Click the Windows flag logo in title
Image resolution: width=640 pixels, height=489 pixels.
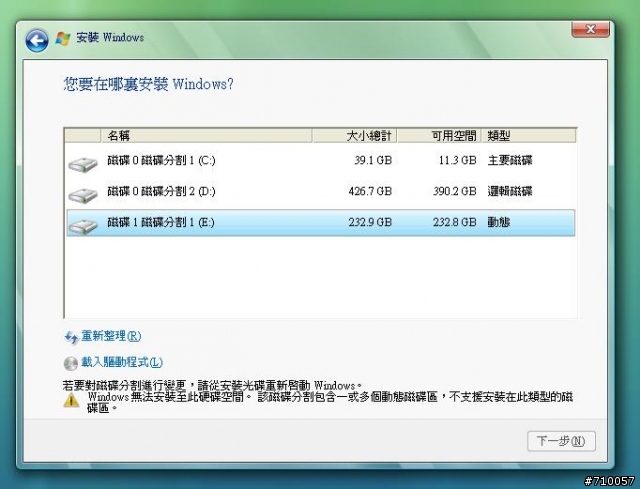point(63,38)
